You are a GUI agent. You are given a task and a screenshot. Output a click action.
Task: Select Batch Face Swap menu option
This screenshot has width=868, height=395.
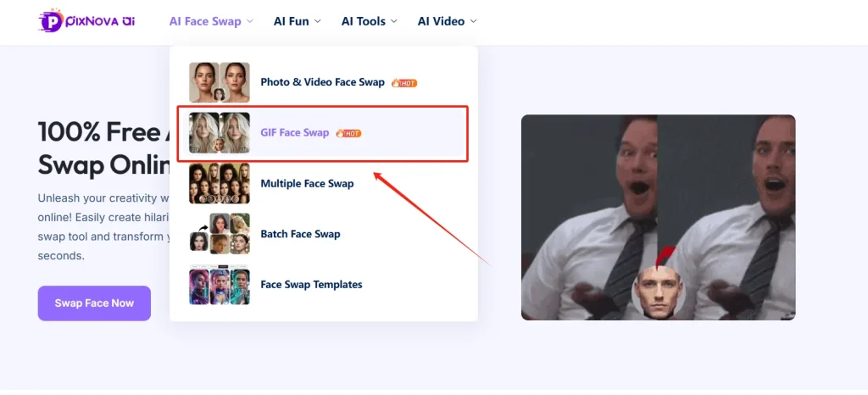tap(300, 234)
